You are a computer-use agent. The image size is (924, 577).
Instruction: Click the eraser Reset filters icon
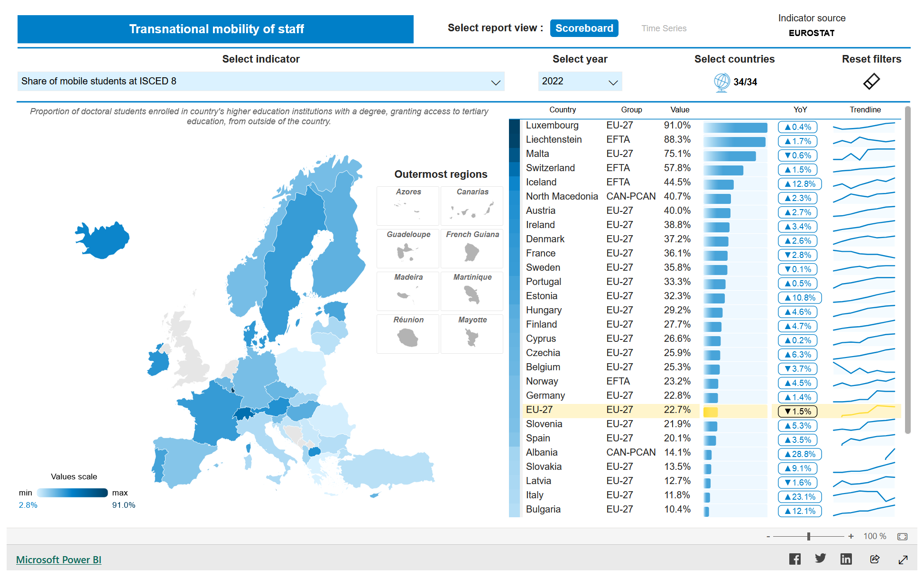pos(871,82)
